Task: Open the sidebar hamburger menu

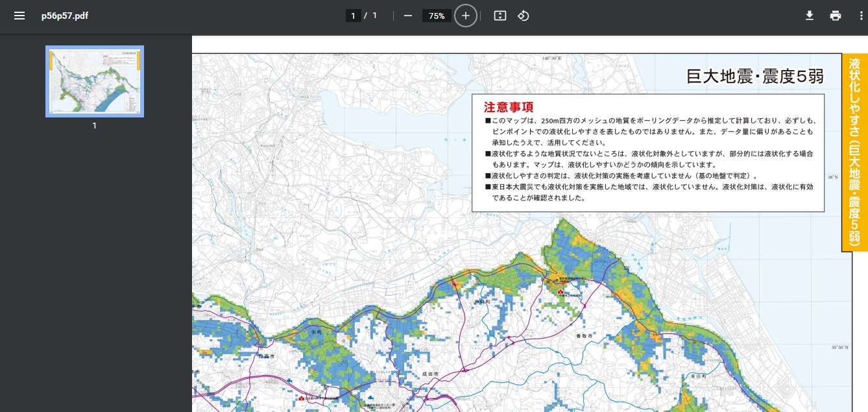Action: 20,16
